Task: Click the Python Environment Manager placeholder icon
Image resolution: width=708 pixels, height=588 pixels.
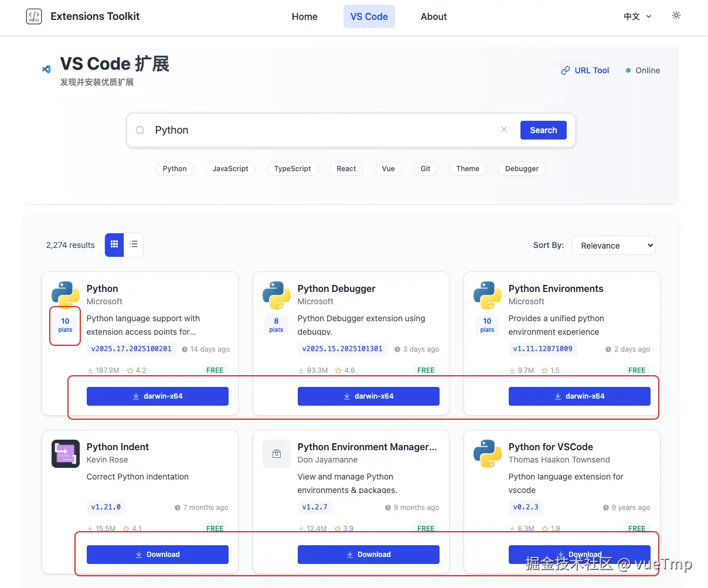Action: click(277, 454)
